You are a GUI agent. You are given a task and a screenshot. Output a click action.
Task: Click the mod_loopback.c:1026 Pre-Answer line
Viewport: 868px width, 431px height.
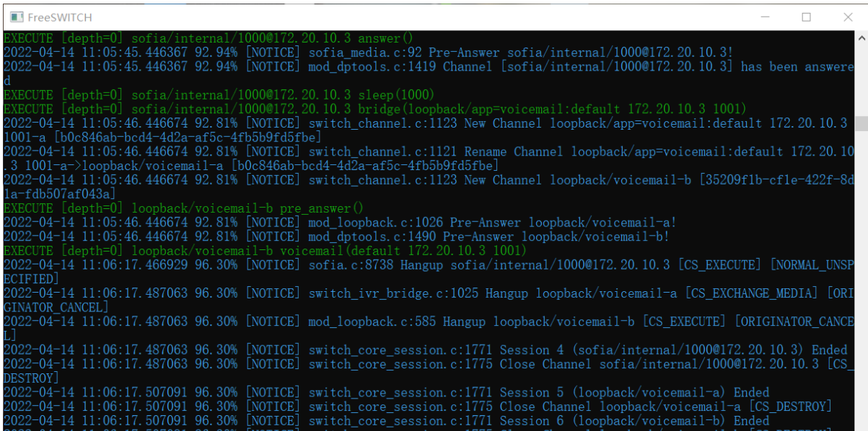[340, 222]
